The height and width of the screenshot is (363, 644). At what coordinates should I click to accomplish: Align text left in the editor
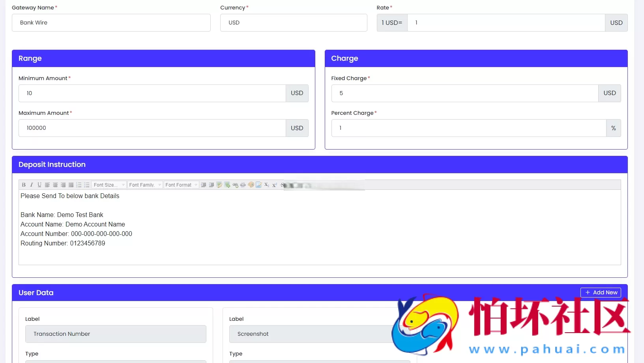click(x=47, y=185)
